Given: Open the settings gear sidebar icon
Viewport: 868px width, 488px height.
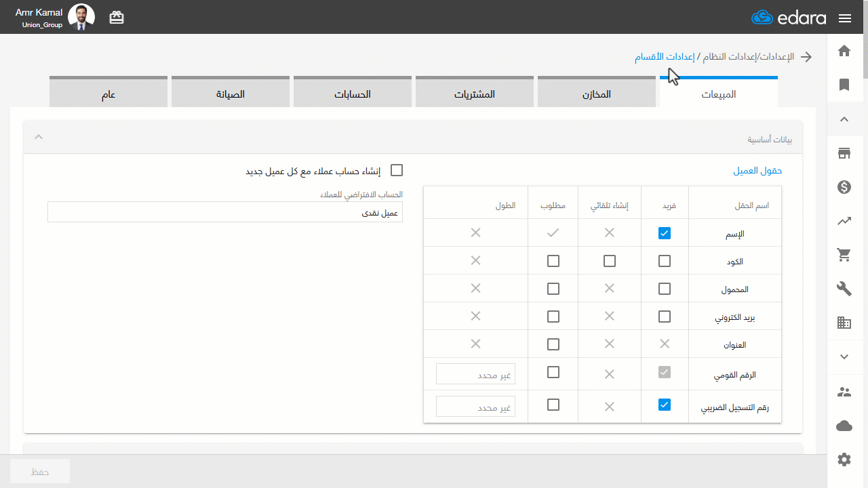Looking at the screenshot, I should coord(844,460).
